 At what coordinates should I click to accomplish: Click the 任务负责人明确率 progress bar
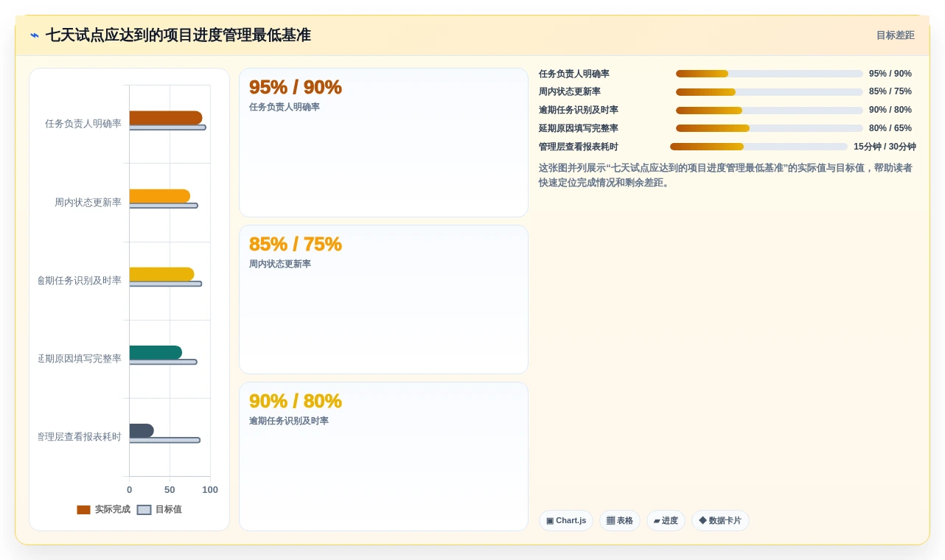(x=770, y=74)
